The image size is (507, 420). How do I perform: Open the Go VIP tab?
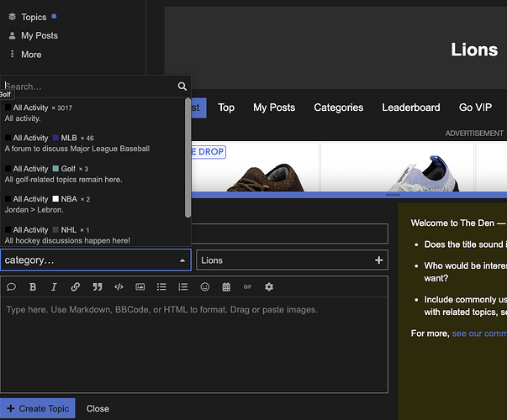pos(475,108)
